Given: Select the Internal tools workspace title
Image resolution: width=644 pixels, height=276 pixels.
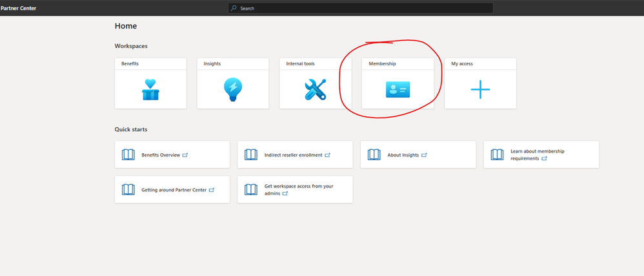Looking at the screenshot, I should 301,64.
